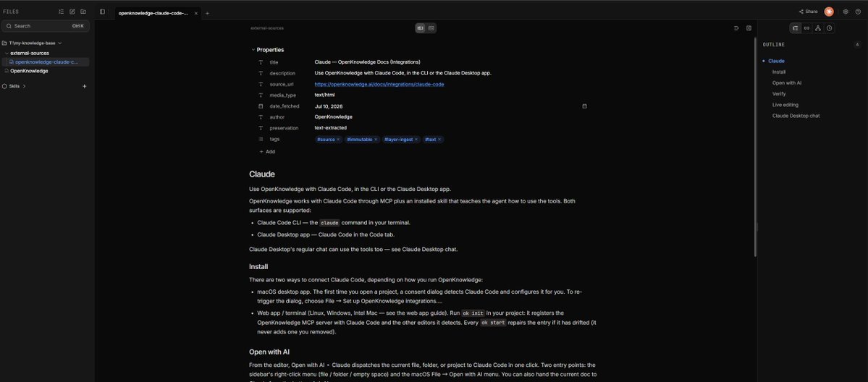Edit the title property value
This screenshot has width=868, height=382.
coord(367,62)
